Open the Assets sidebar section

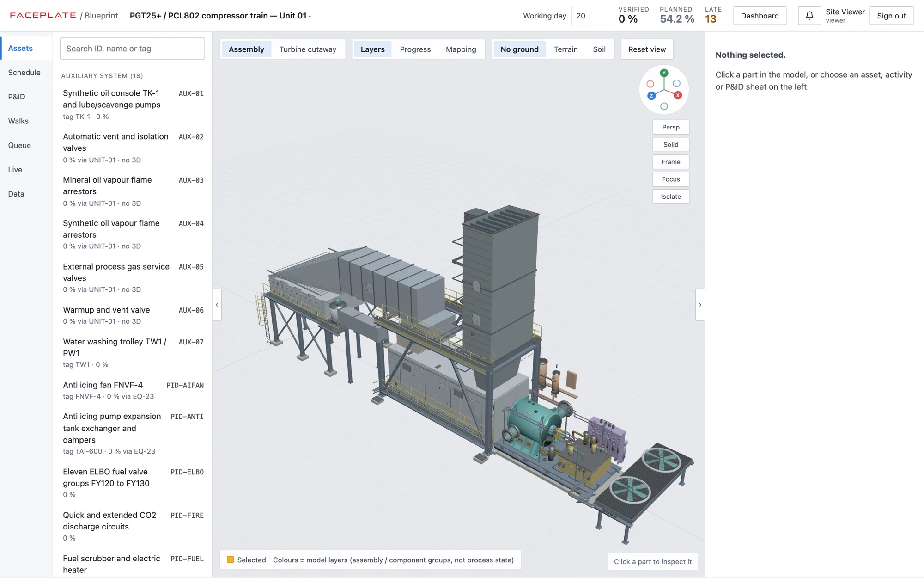(x=27, y=48)
